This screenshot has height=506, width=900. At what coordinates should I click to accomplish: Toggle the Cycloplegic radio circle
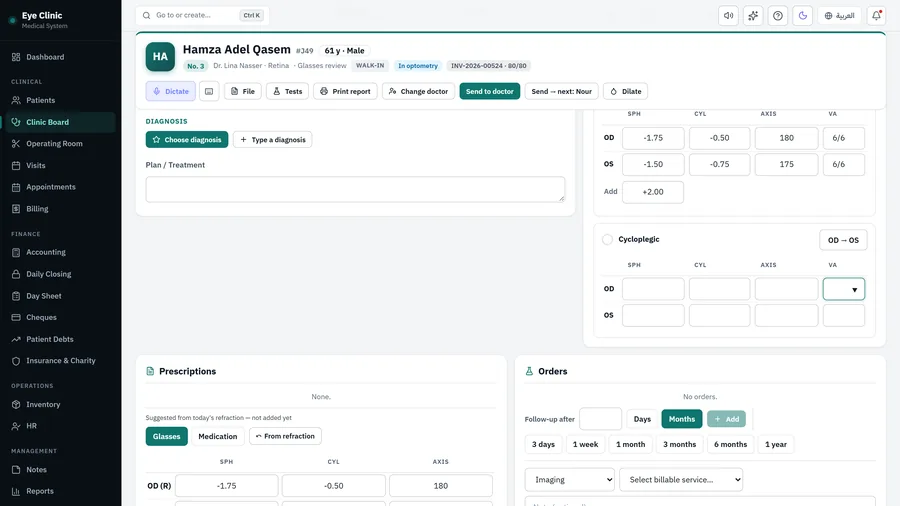pyautogui.click(x=607, y=239)
